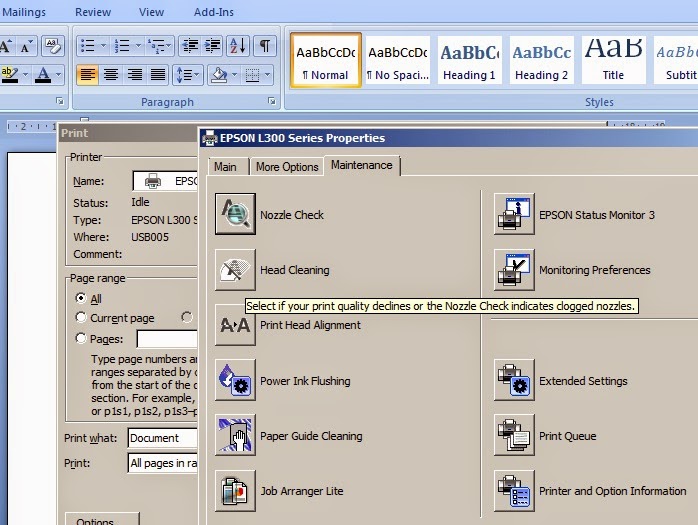Open the Font dialog launcher

60,102
